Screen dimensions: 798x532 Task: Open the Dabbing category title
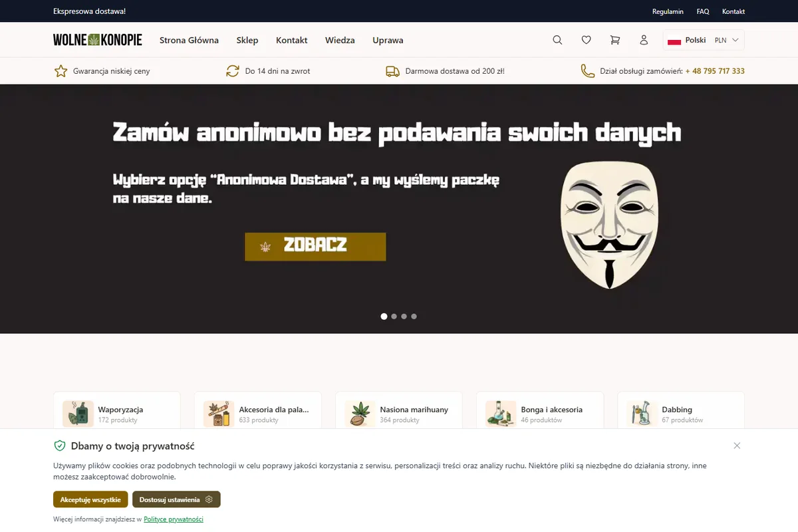(677, 410)
